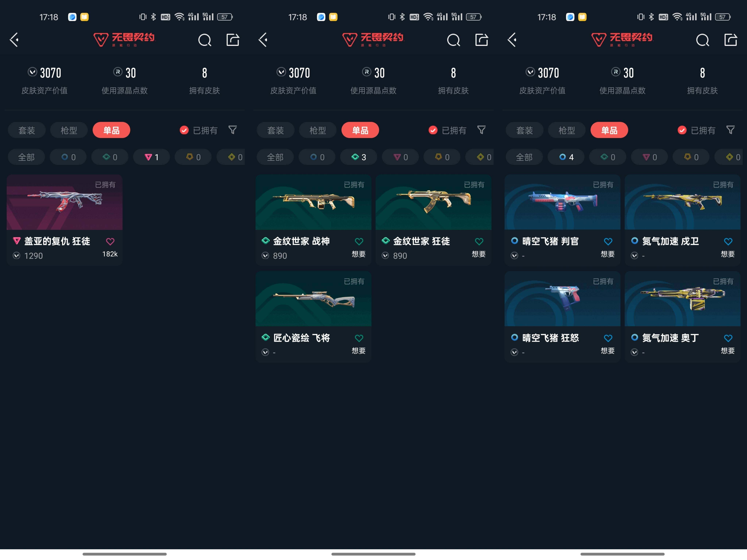Screen dimensions: 747x560
Task: Toggle the 已拥有 checkbox in the middle screen
Action: coord(433,130)
